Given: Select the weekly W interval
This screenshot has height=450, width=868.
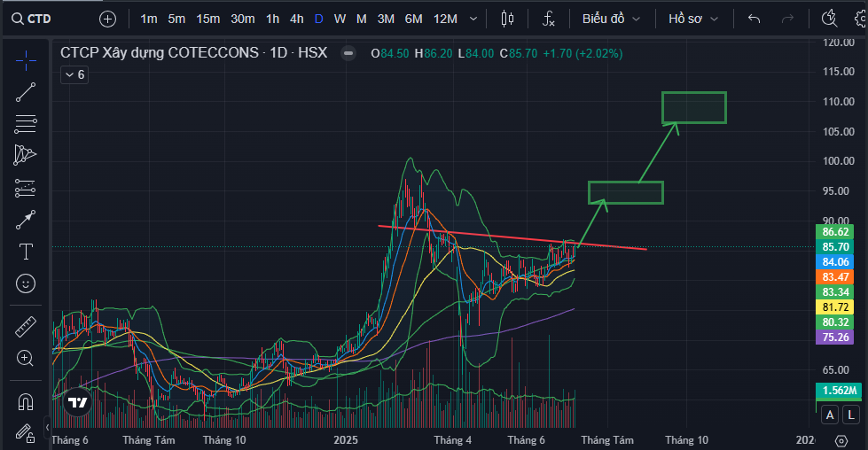Looking at the screenshot, I should click(x=340, y=19).
